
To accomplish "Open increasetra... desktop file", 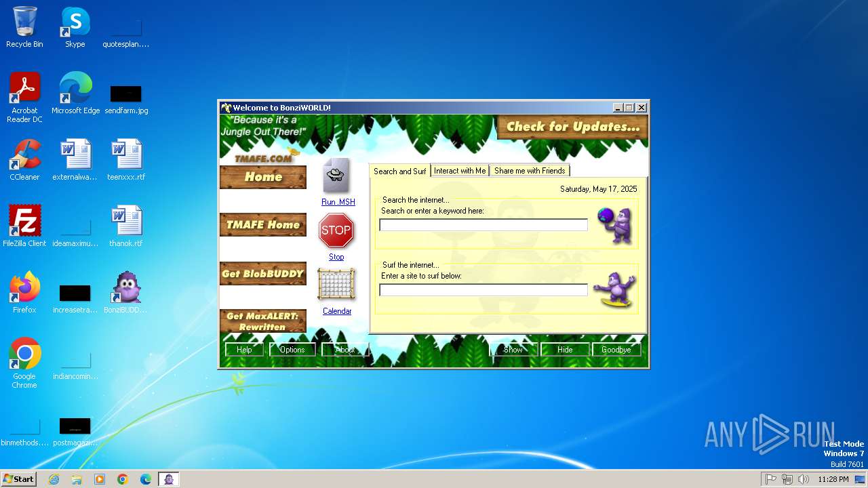I will [x=75, y=298].
